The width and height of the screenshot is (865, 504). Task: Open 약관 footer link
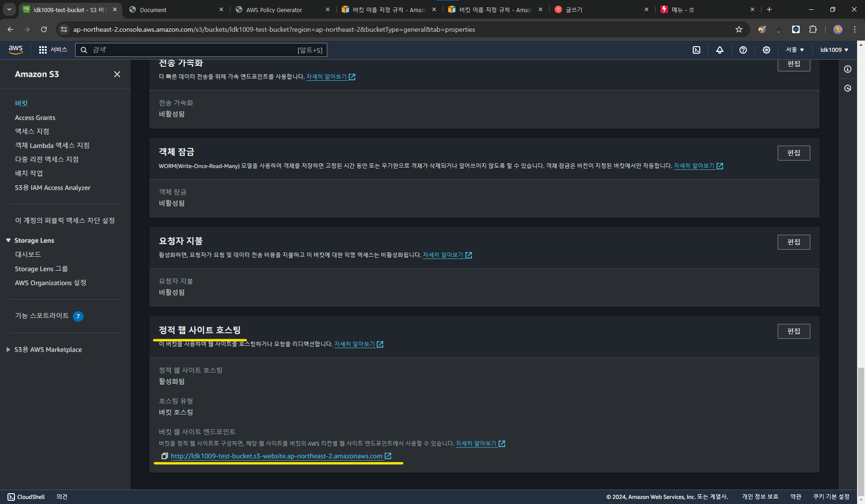point(795,497)
